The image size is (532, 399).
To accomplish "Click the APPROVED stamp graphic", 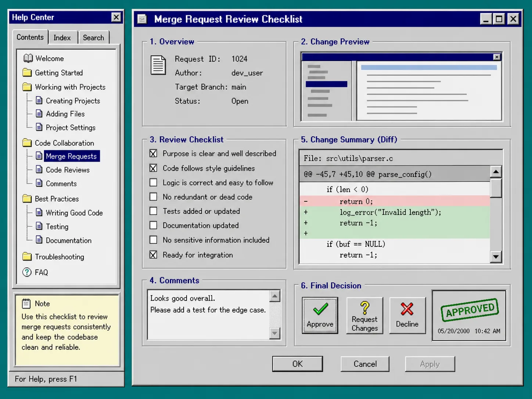I will coord(470,310).
